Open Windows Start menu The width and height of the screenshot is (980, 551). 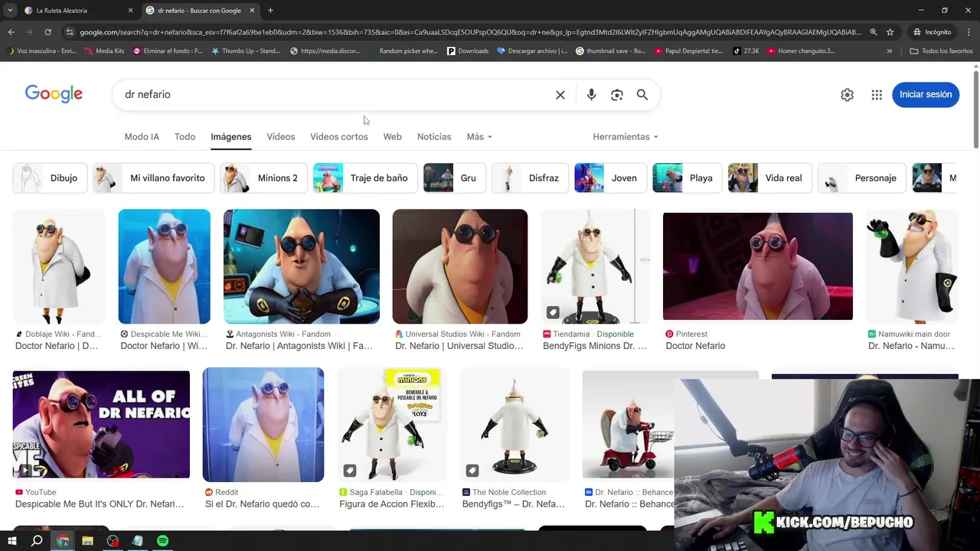tap(11, 541)
